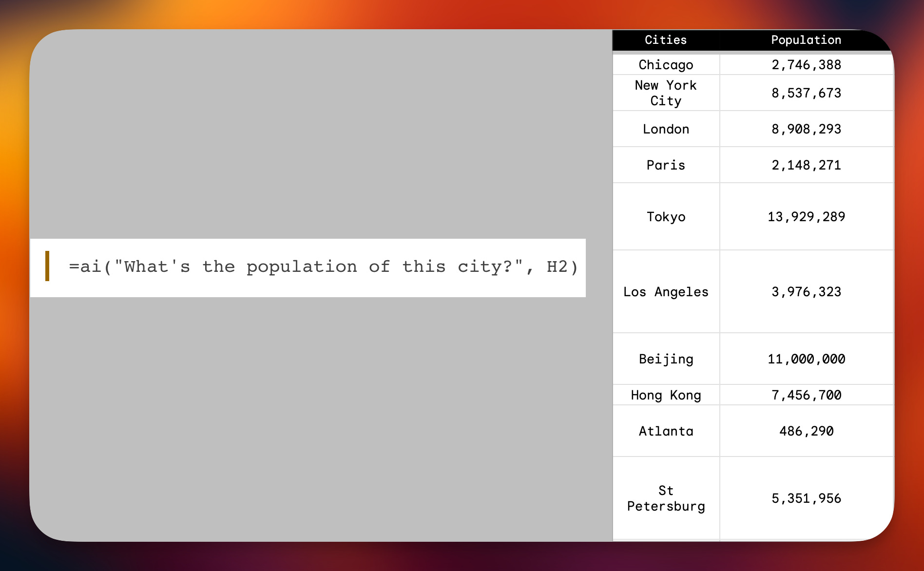Select the Los Angeles cell
This screenshot has width=924, height=571.
(666, 292)
